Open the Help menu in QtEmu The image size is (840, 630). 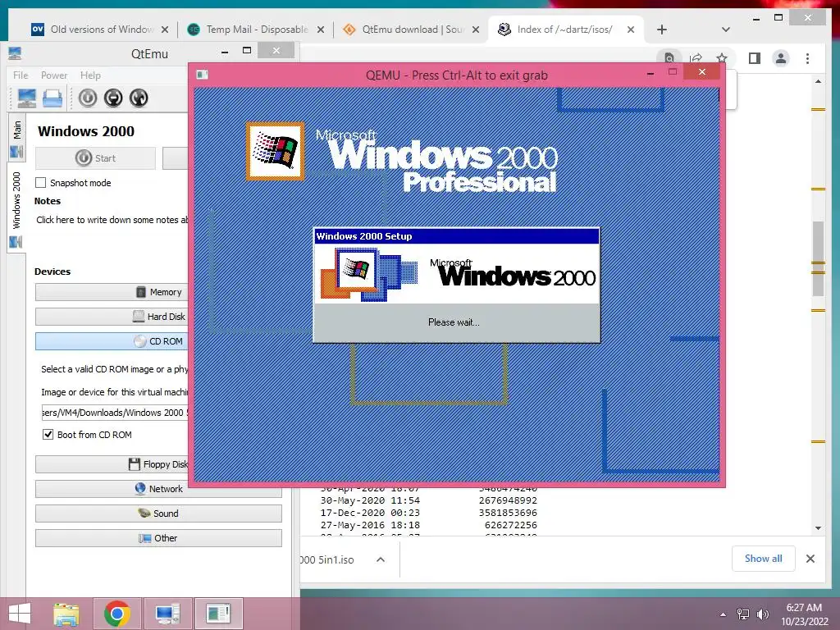coord(90,75)
